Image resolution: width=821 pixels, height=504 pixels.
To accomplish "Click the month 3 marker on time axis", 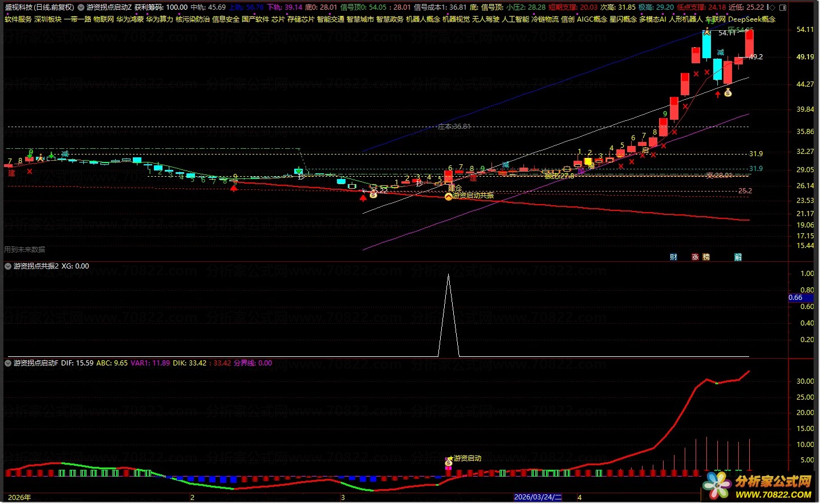I will point(343,497).
